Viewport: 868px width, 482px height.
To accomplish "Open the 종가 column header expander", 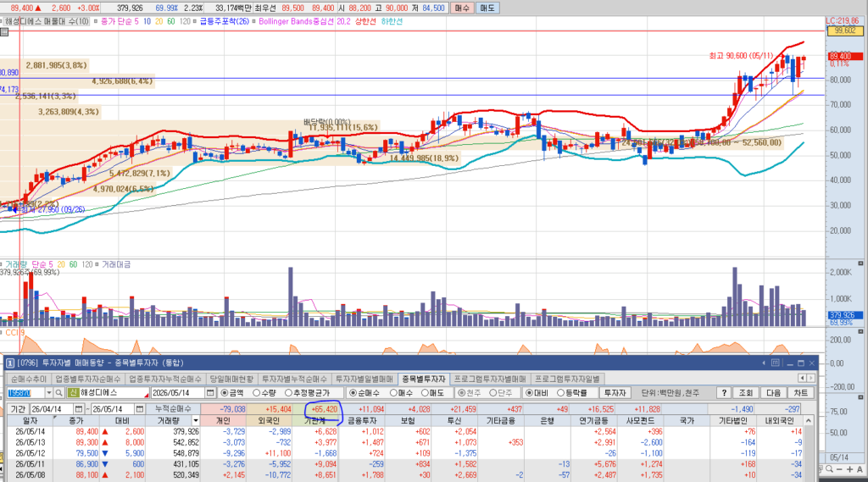I will (x=55, y=418).
